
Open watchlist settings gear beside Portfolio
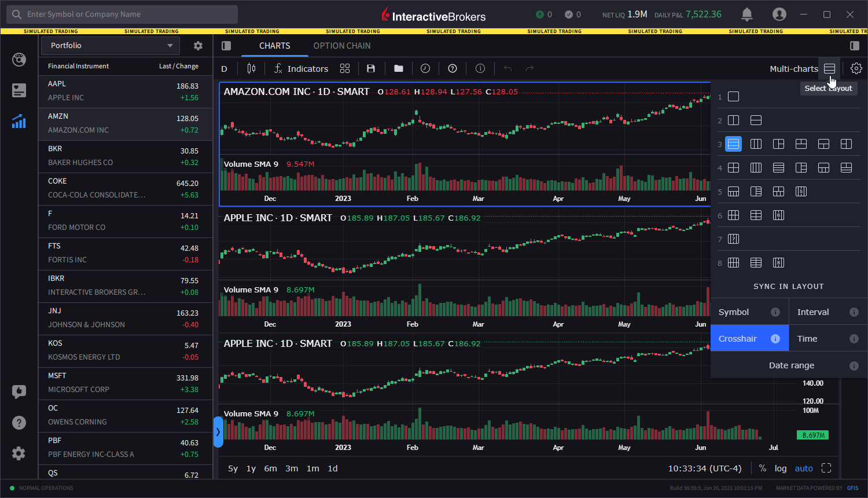pos(198,45)
